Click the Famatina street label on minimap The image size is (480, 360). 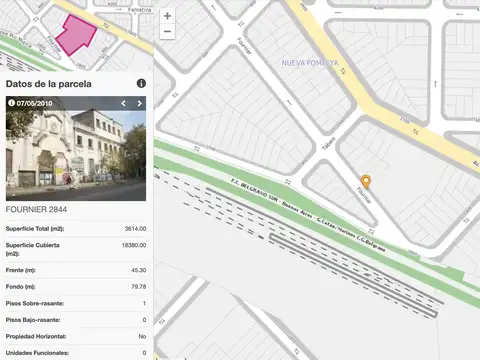[140, 10]
